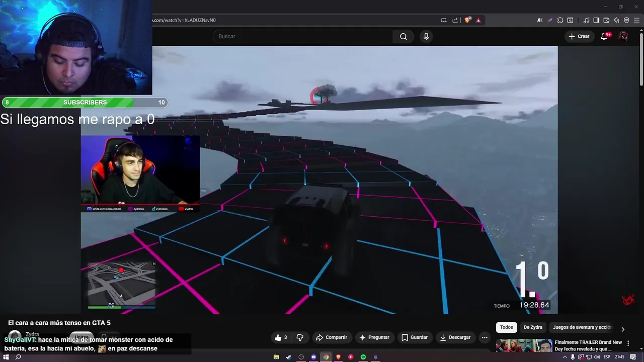Open the media control music-note icon
This screenshot has width=644, height=362.
[x=586, y=20]
